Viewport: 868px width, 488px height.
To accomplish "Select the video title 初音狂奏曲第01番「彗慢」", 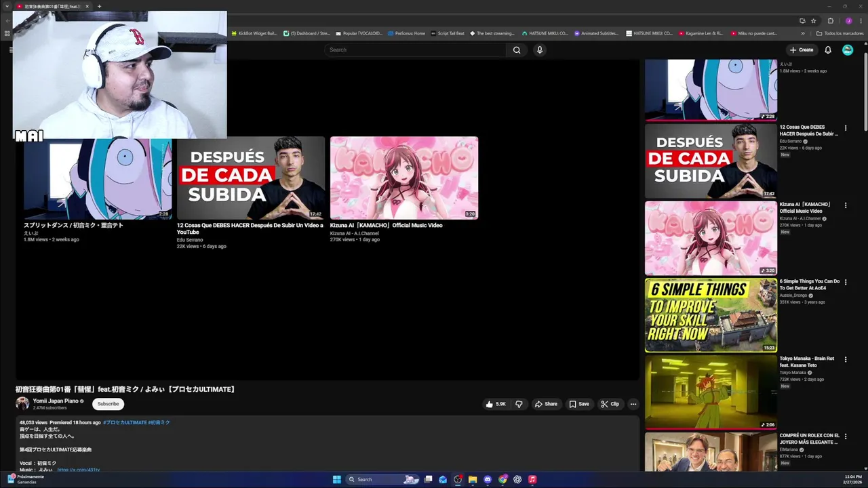I will coord(126,389).
